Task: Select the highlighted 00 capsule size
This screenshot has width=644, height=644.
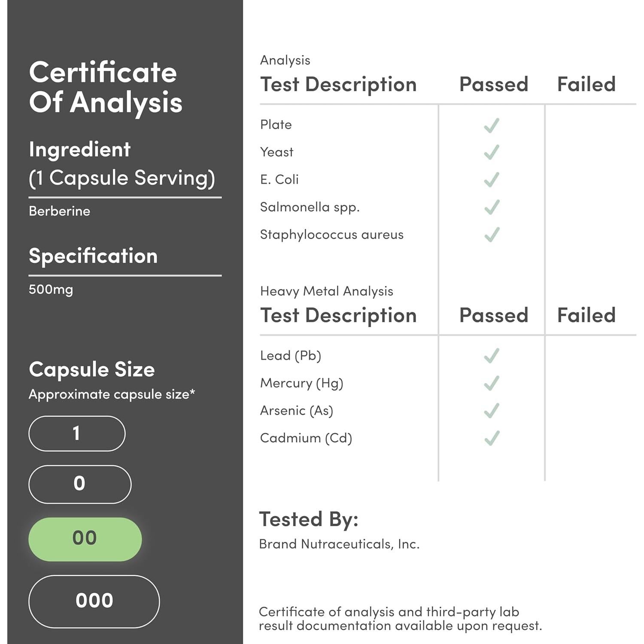Action: tap(85, 539)
